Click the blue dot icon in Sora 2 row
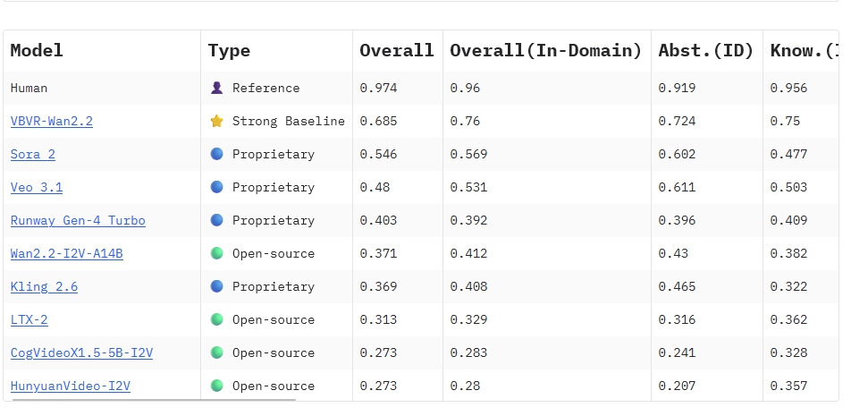 pos(217,154)
